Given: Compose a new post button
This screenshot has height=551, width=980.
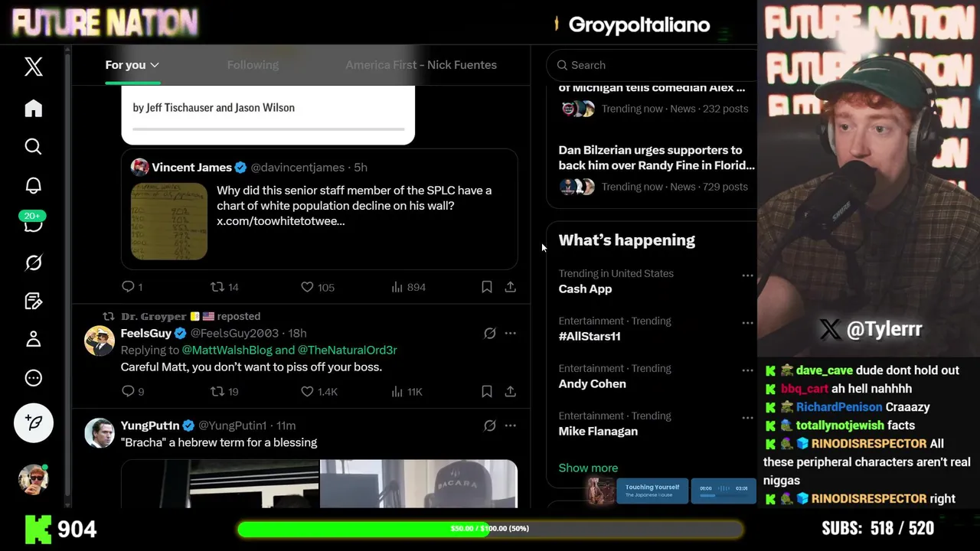Looking at the screenshot, I should click(x=34, y=422).
